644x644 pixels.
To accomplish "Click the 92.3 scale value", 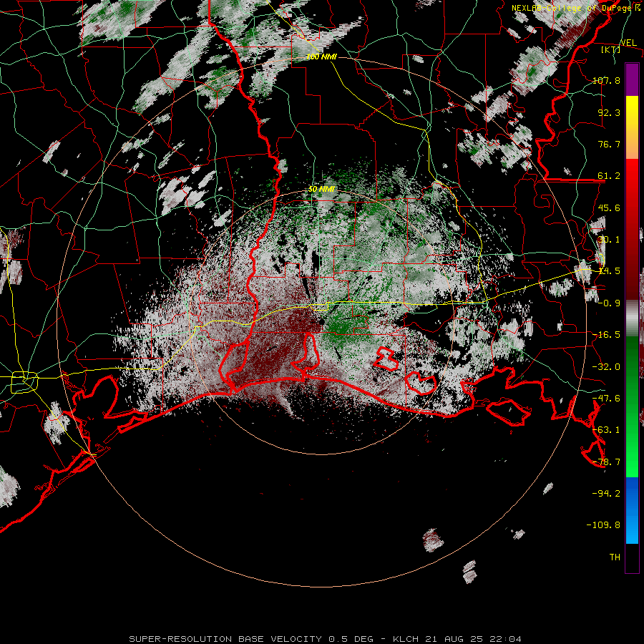I will click(x=609, y=112).
